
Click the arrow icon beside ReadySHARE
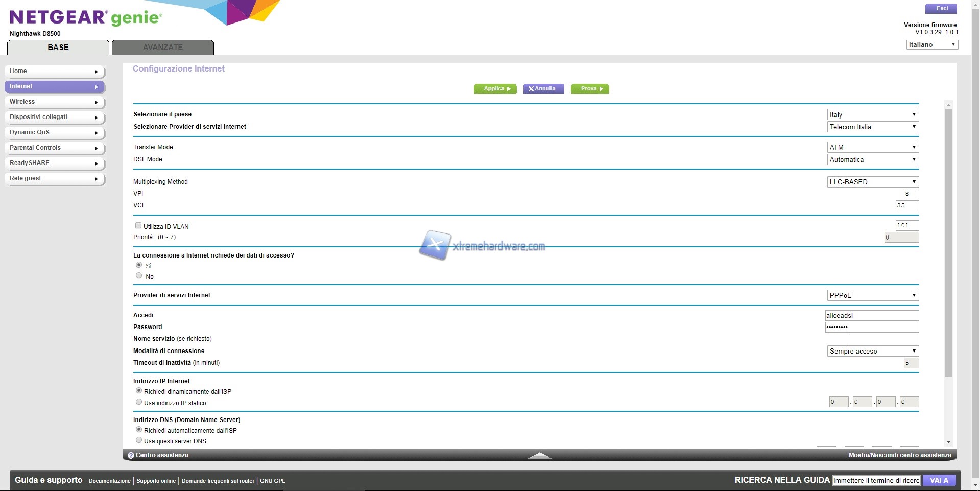(96, 164)
